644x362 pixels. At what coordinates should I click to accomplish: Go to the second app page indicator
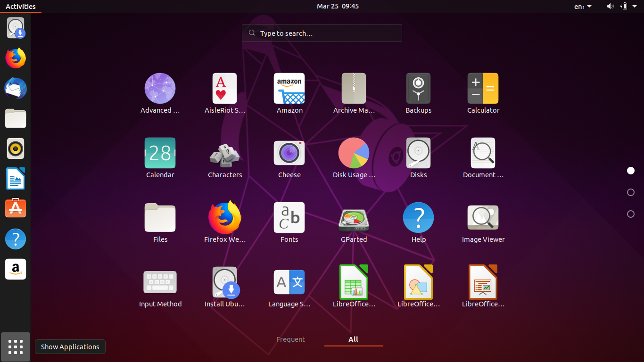(x=631, y=192)
